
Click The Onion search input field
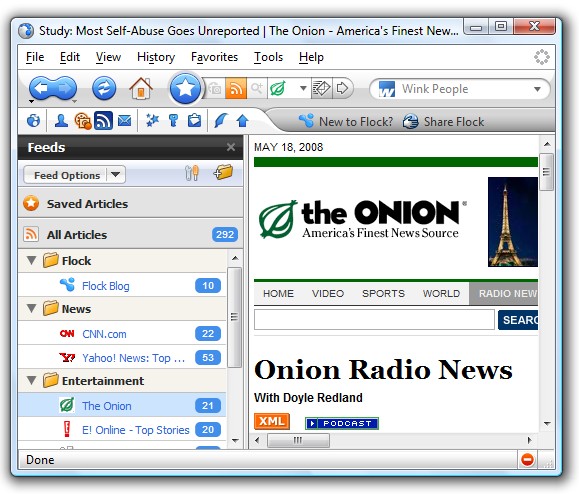374,319
